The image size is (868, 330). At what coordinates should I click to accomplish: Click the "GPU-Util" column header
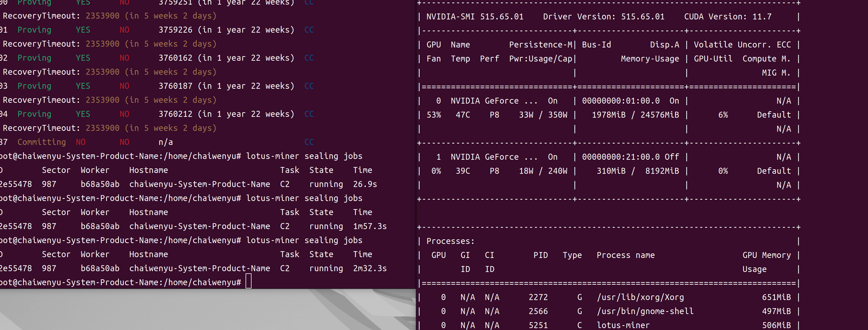(x=713, y=59)
